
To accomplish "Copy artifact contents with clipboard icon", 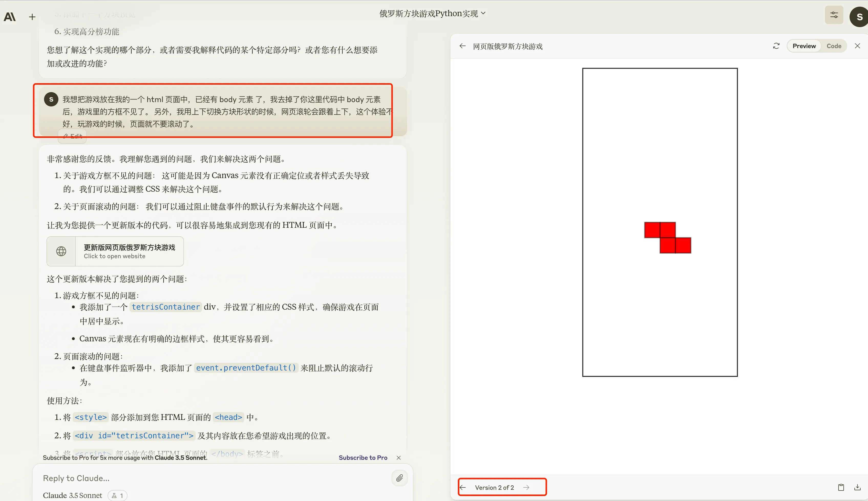I will (841, 487).
